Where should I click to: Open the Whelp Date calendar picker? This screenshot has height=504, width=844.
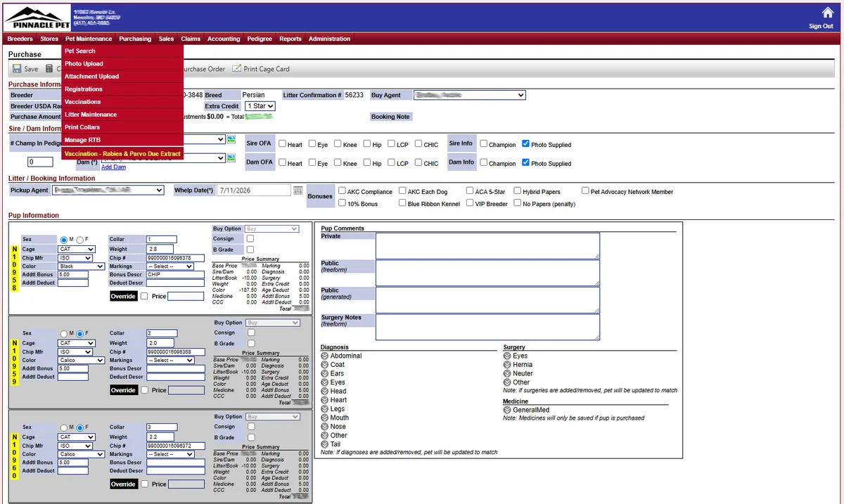298,190
